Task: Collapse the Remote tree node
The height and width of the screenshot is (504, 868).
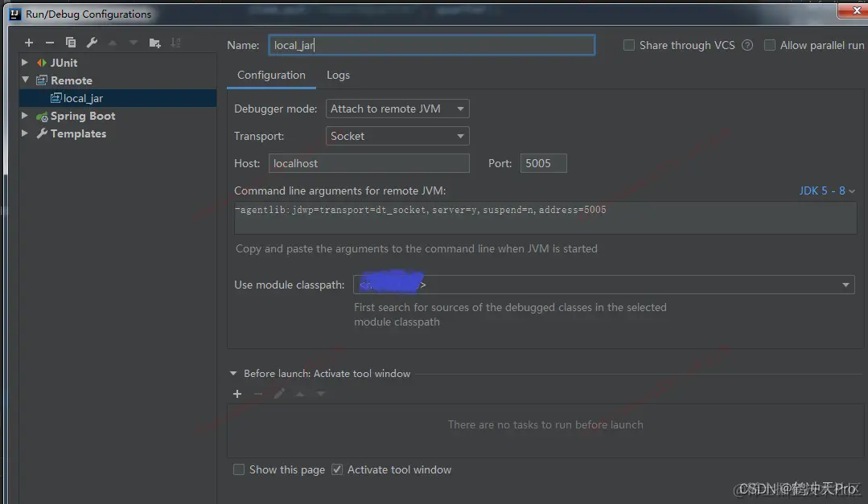Action: [x=25, y=80]
